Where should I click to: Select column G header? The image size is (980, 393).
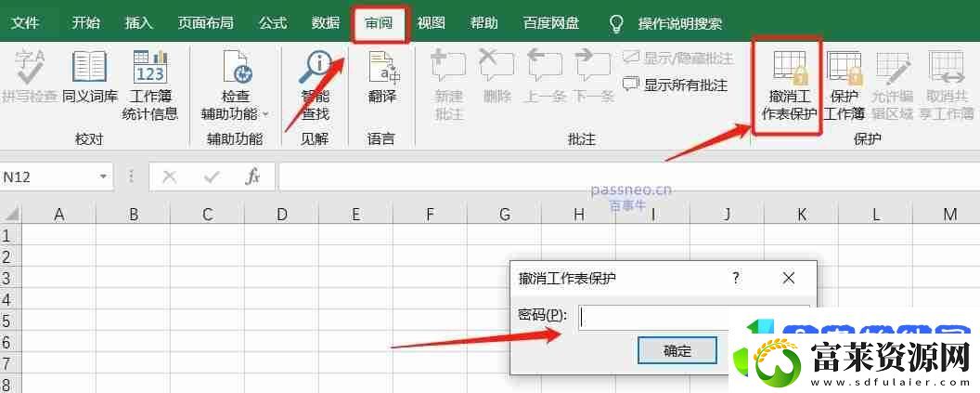504,215
